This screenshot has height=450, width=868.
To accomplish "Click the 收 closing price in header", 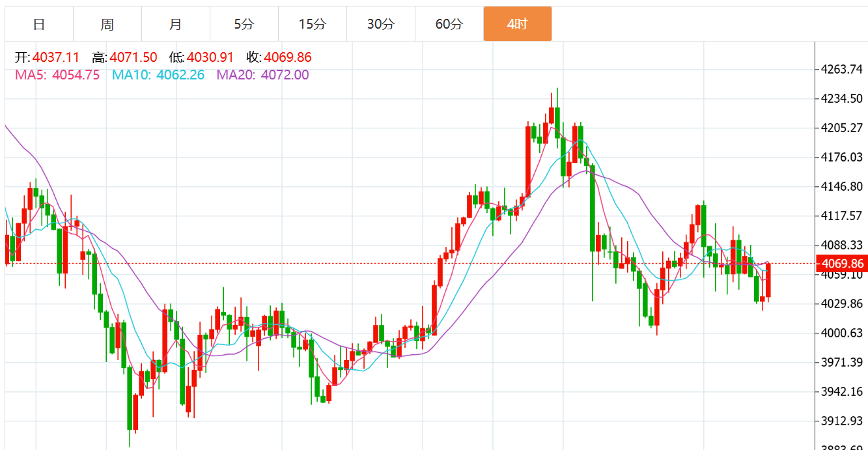I will point(287,58).
